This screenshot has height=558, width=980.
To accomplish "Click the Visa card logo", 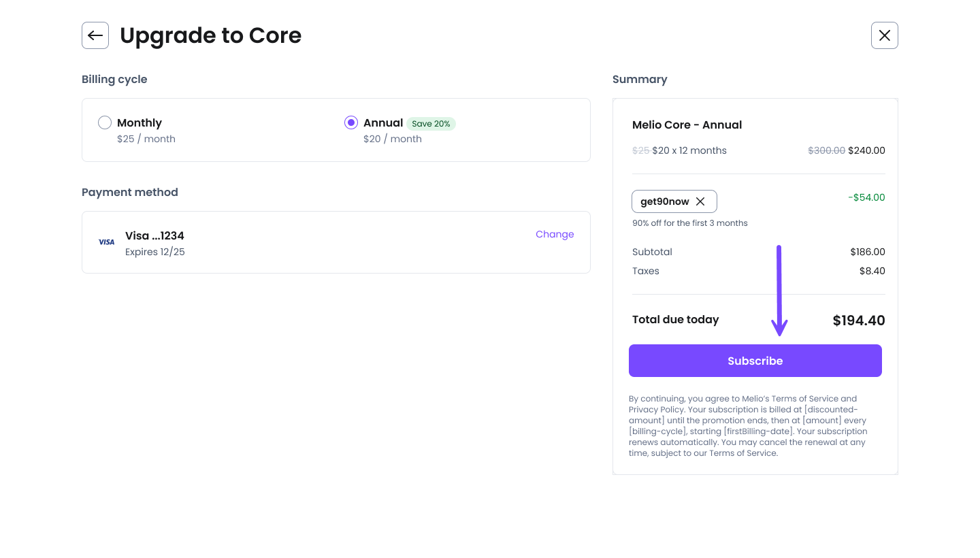I will [x=107, y=242].
